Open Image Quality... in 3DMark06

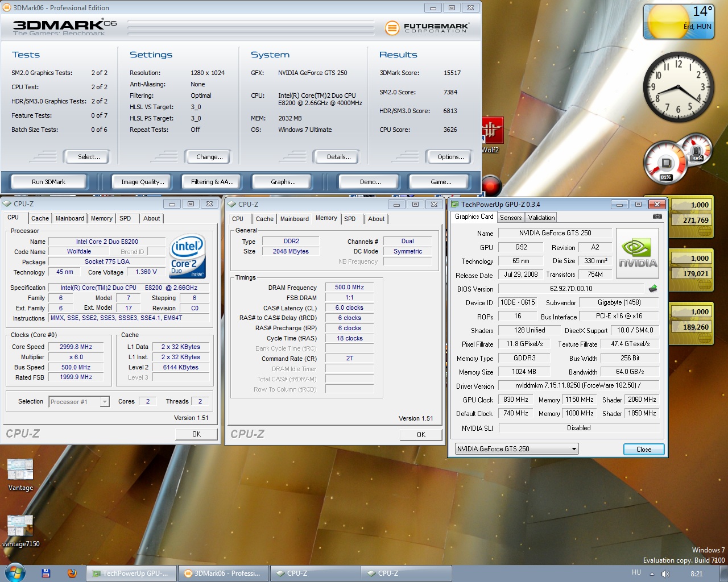(x=142, y=182)
